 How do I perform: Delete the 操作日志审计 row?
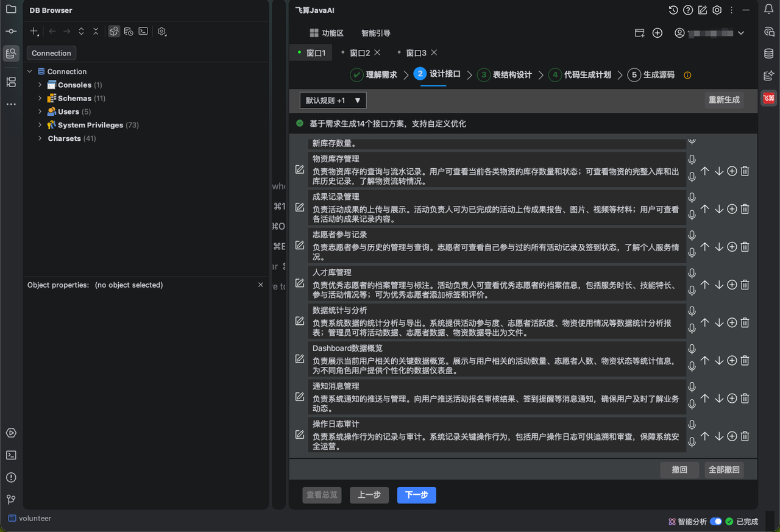[x=745, y=436]
